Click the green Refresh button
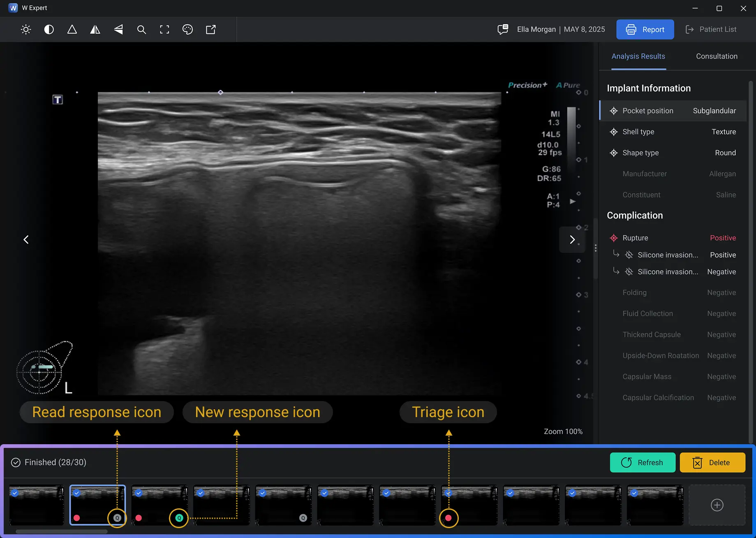The width and height of the screenshot is (756, 538). coord(642,462)
